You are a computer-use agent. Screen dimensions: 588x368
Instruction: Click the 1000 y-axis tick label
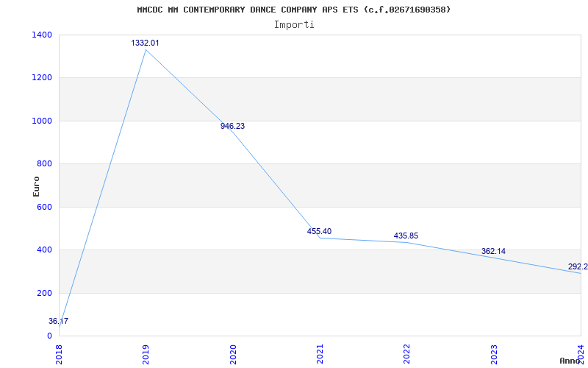pos(43,121)
